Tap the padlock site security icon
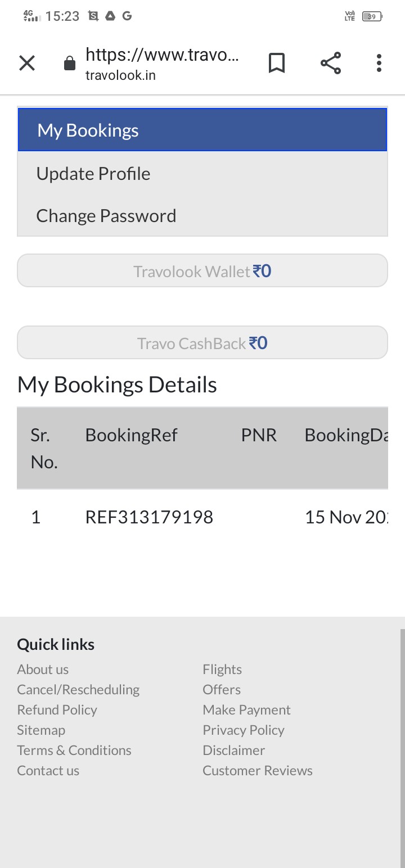This screenshot has width=405, height=868. click(x=70, y=64)
